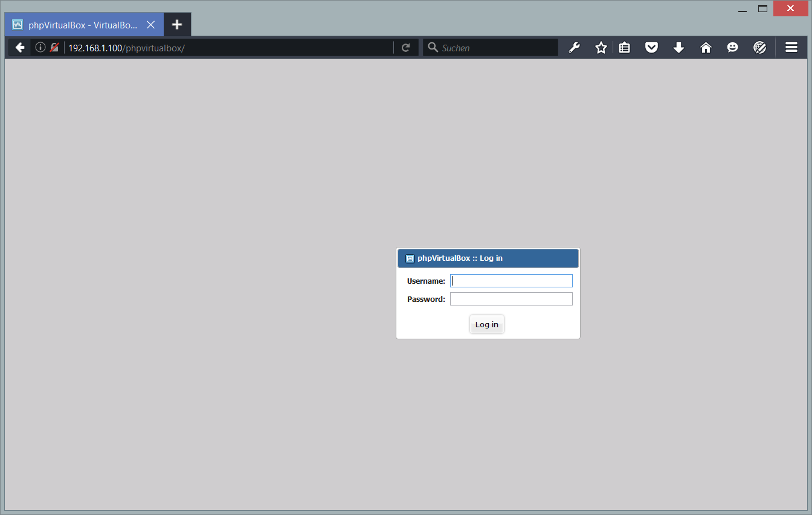
Task: Open developer tools wrench icon
Action: tap(575, 48)
